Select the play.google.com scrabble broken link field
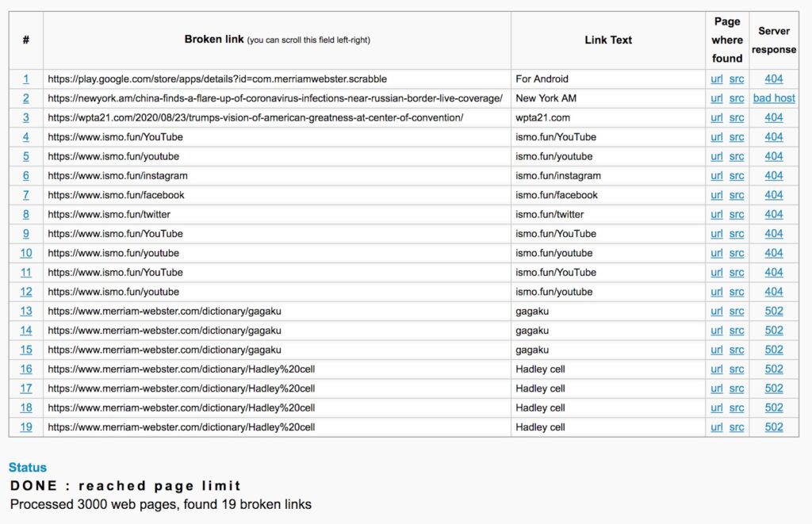 pos(277,78)
